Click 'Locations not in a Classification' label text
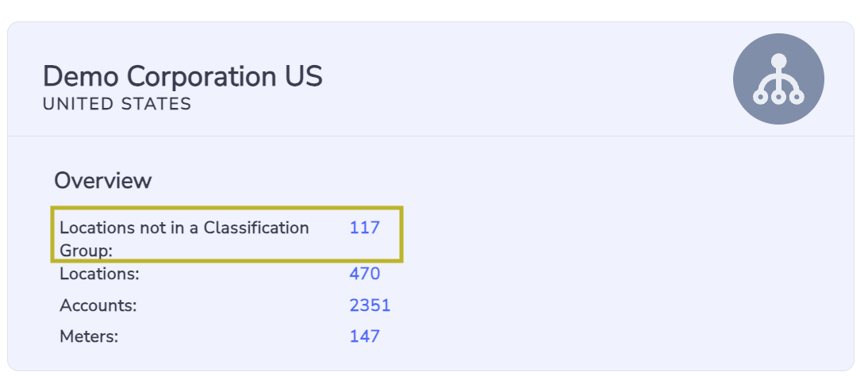This screenshot has width=868, height=376. 184,228
